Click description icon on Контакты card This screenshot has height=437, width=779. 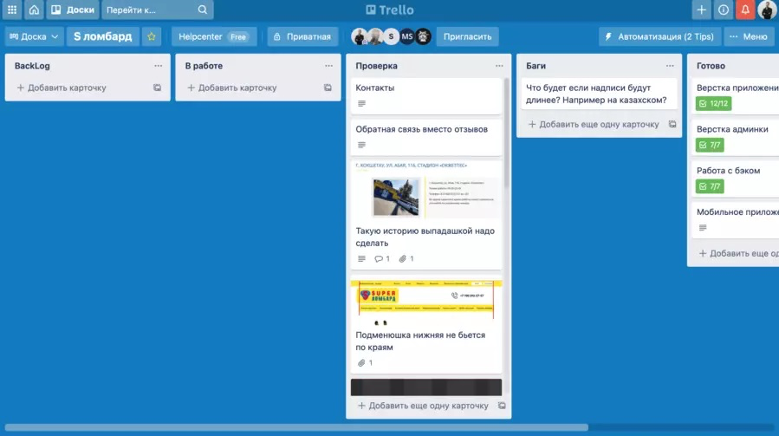point(362,104)
